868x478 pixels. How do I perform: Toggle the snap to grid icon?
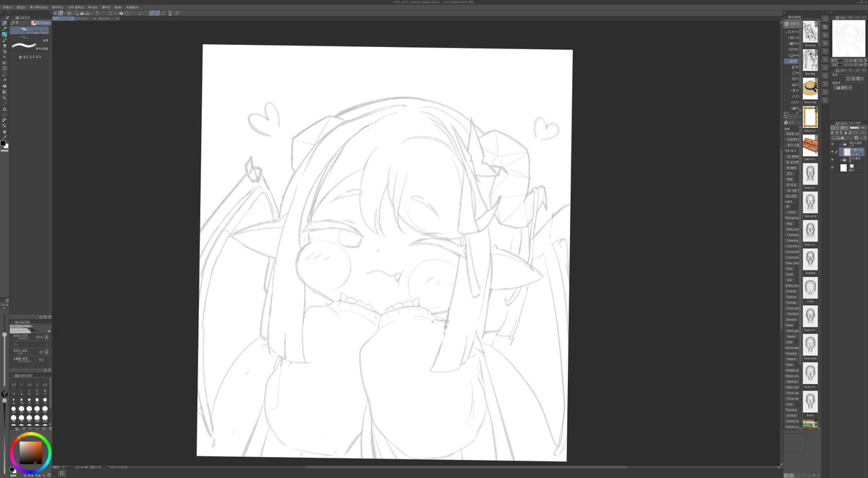[163, 13]
